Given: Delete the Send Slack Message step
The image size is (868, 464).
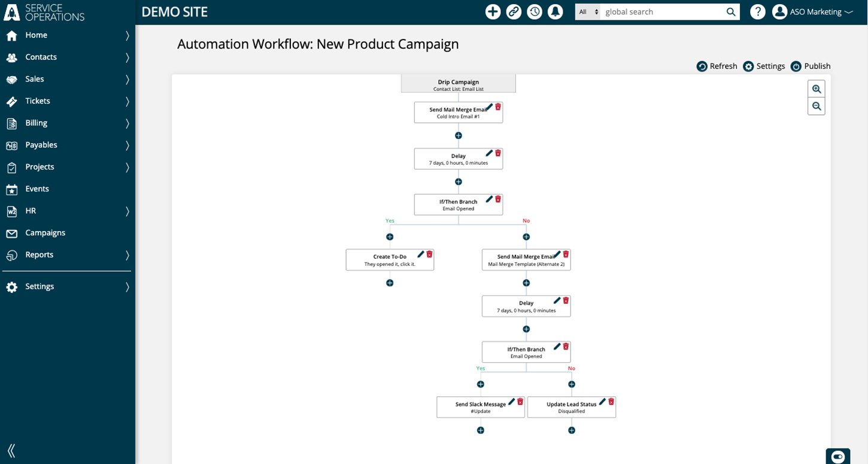Looking at the screenshot, I should coord(520,401).
